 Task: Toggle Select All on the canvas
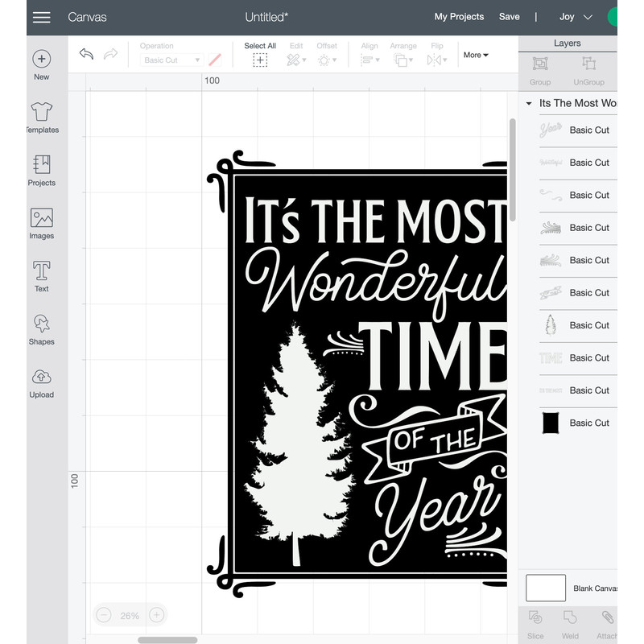point(260,55)
